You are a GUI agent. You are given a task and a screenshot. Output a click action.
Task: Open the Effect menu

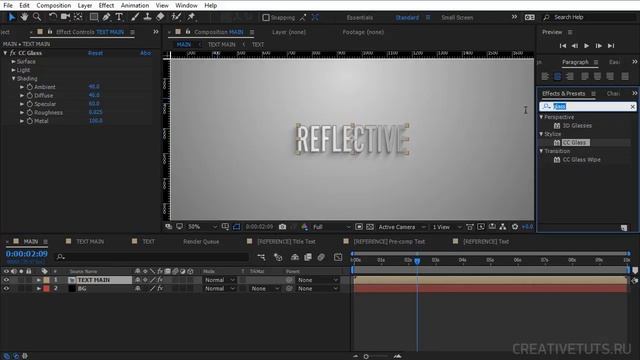[106, 5]
